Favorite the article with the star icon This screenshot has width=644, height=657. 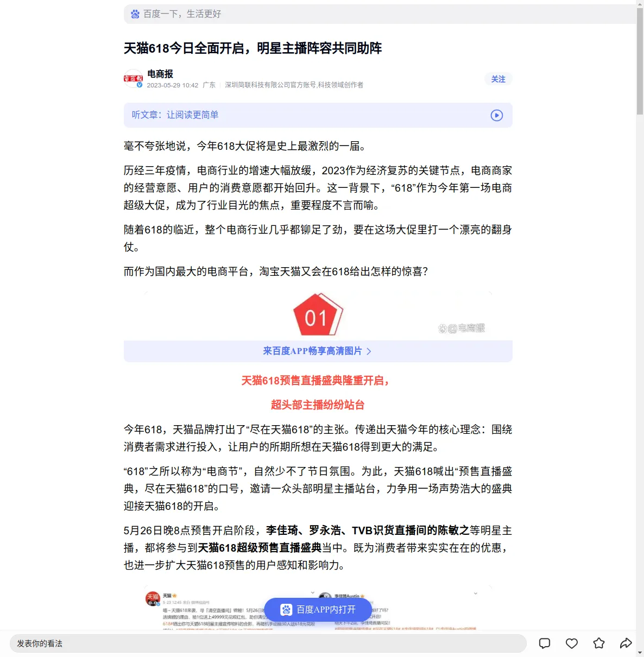click(599, 643)
